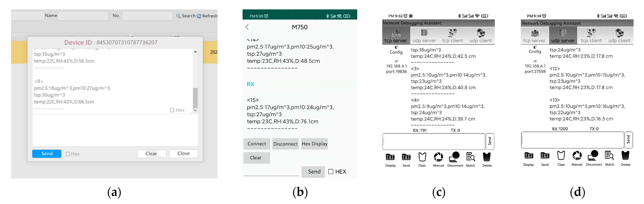Tap the vertical Send button in panel (c)
Viewport: 644px width, 204px height.
tap(490, 141)
